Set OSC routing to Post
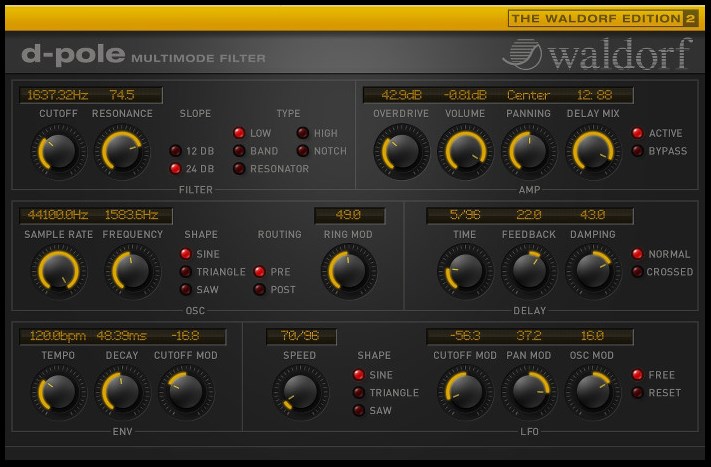711x467 pixels. pos(259,289)
